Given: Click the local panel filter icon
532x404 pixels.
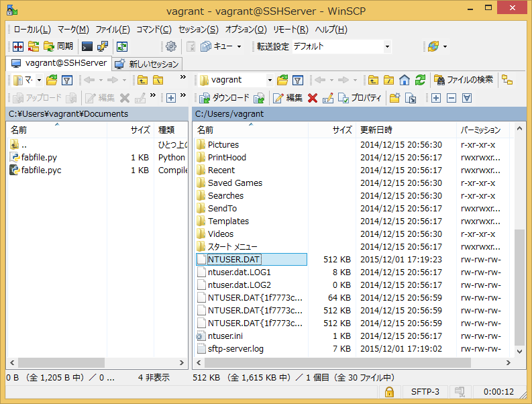Looking at the screenshot, I should (67, 81).
